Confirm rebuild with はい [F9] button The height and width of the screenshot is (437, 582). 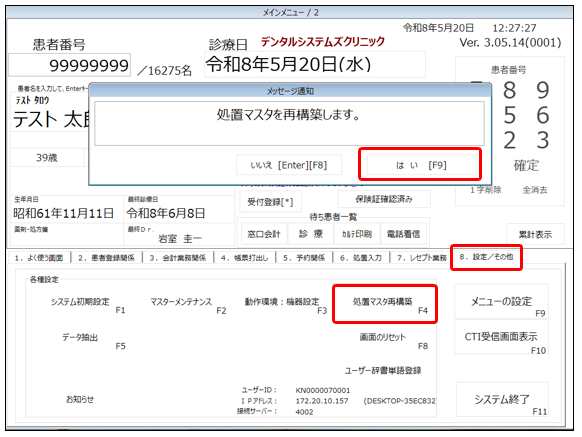(421, 165)
